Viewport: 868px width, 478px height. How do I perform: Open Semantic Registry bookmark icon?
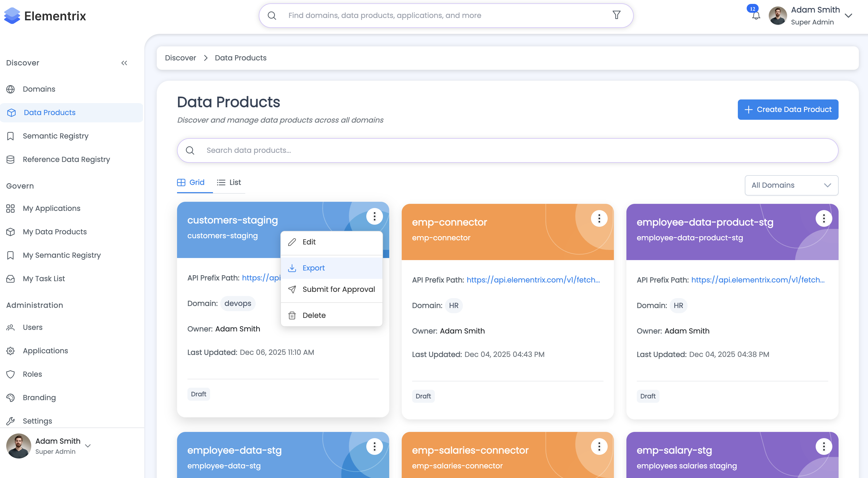[x=10, y=136]
